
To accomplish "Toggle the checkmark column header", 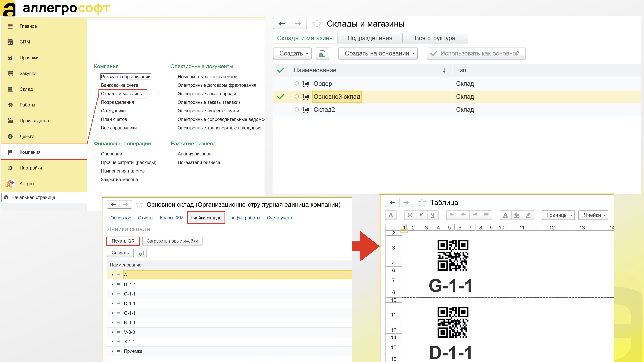I will coord(281,70).
